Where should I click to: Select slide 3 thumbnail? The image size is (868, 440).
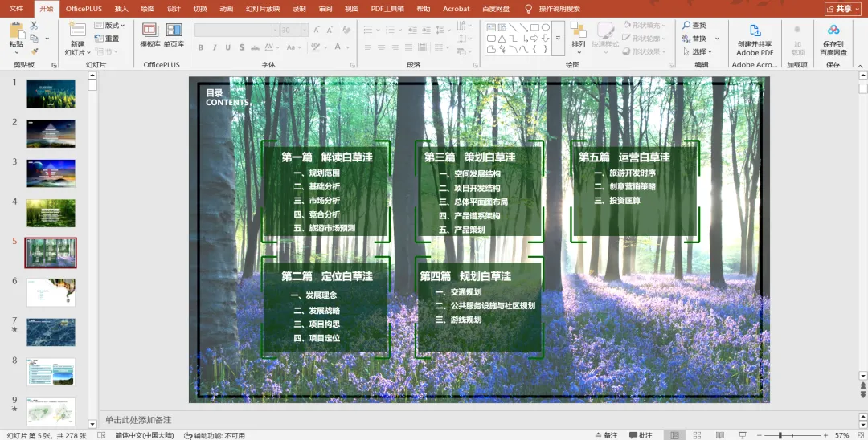click(x=51, y=173)
